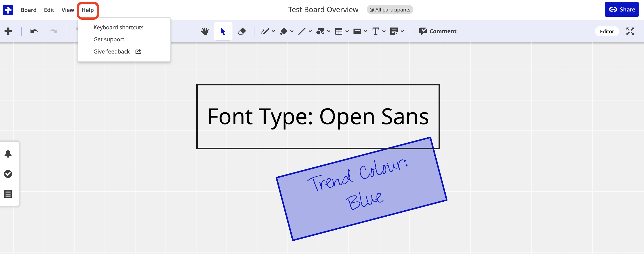Enter fullscreen with the expand arrows icon
Viewport: 644px width, 254px height.
click(630, 31)
